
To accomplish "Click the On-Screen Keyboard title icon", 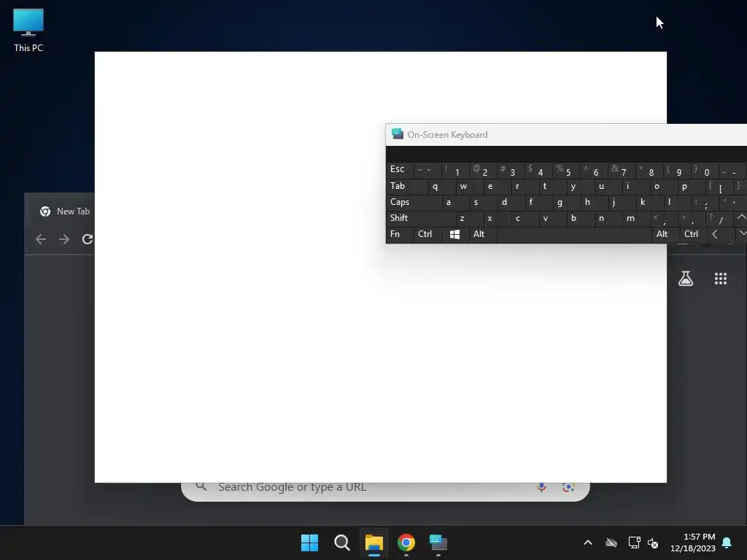I will pyautogui.click(x=398, y=134).
